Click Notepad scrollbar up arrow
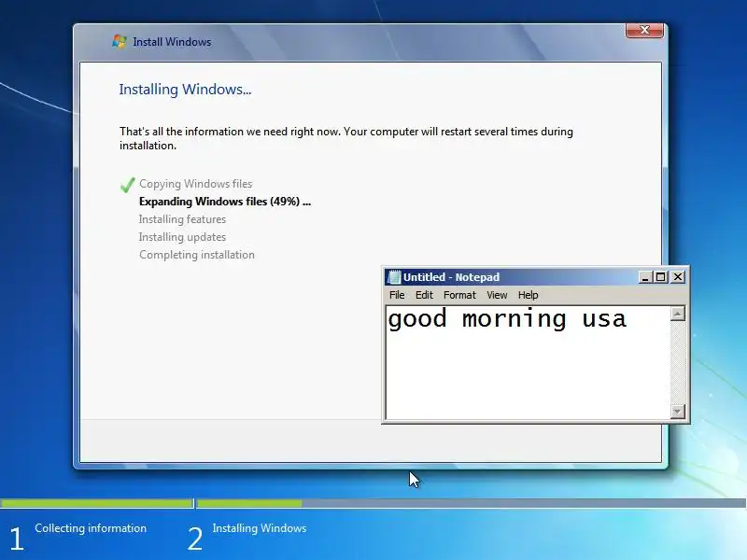Screen dimensions: 747x560 pyautogui.click(x=678, y=314)
